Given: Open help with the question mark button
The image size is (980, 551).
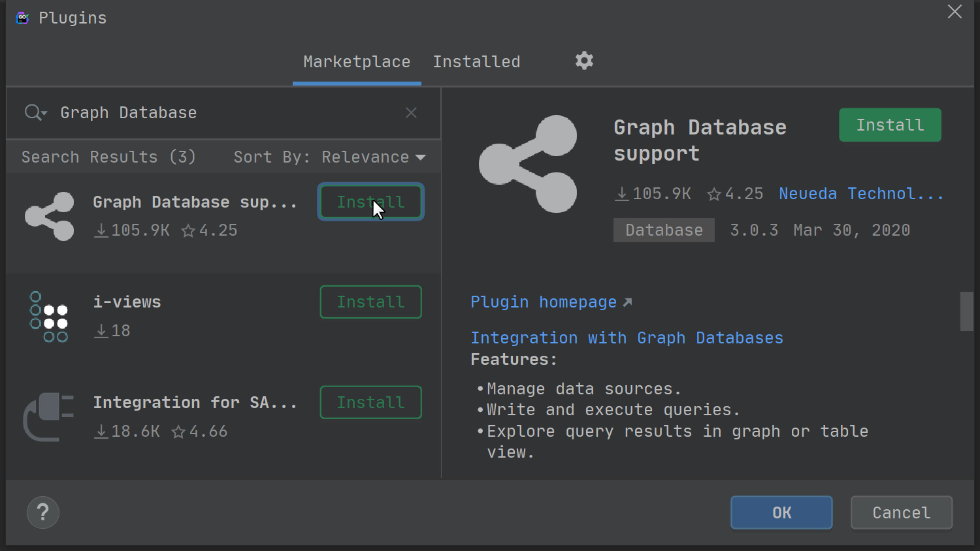Looking at the screenshot, I should (x=43, y=512).
